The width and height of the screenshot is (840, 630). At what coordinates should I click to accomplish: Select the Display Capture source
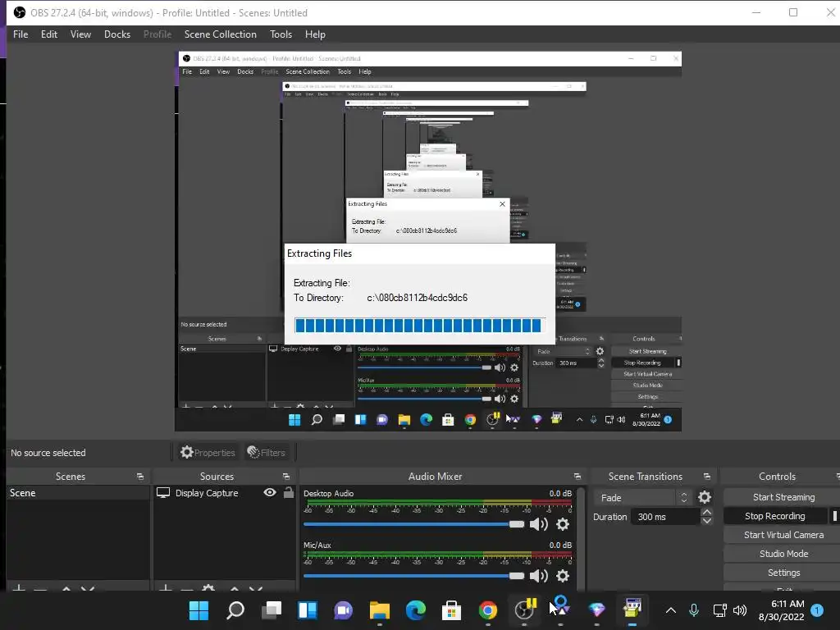206,493
